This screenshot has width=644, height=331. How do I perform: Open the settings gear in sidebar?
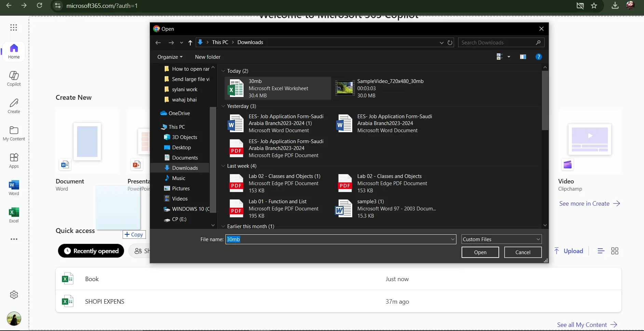(14, 295)
